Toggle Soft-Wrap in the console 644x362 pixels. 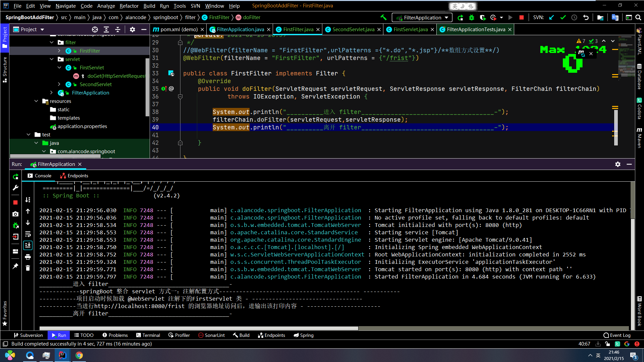[x=28, y=234]
